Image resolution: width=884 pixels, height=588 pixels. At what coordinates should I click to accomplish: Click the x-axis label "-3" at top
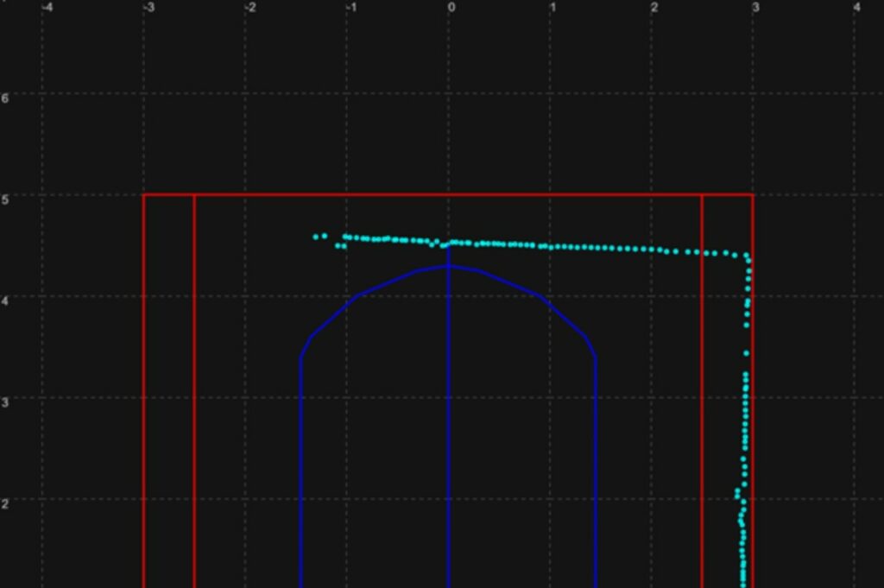coord(148,8)
